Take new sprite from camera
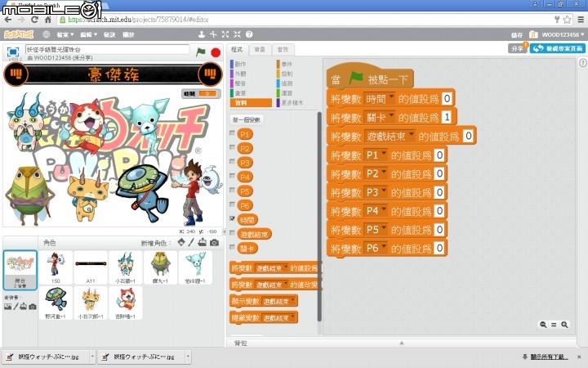The image size is (588, 368). click(x=214, y=243)
